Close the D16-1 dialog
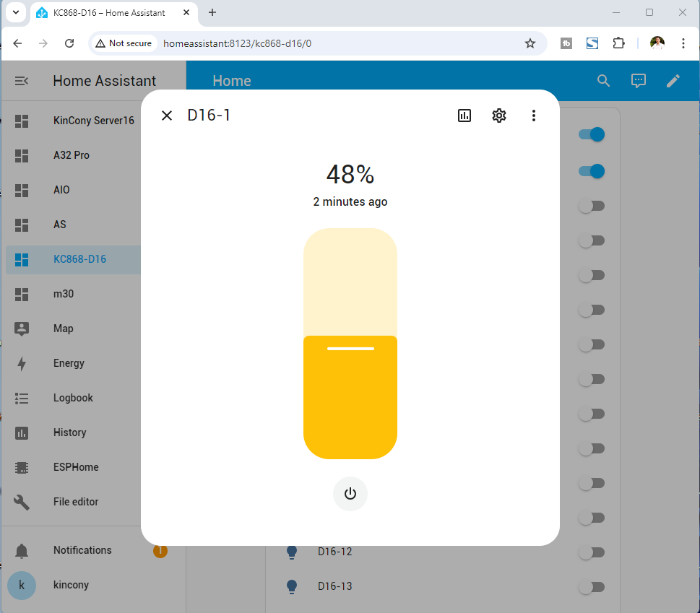Screen dimensions: 700x613 [167, 116]
